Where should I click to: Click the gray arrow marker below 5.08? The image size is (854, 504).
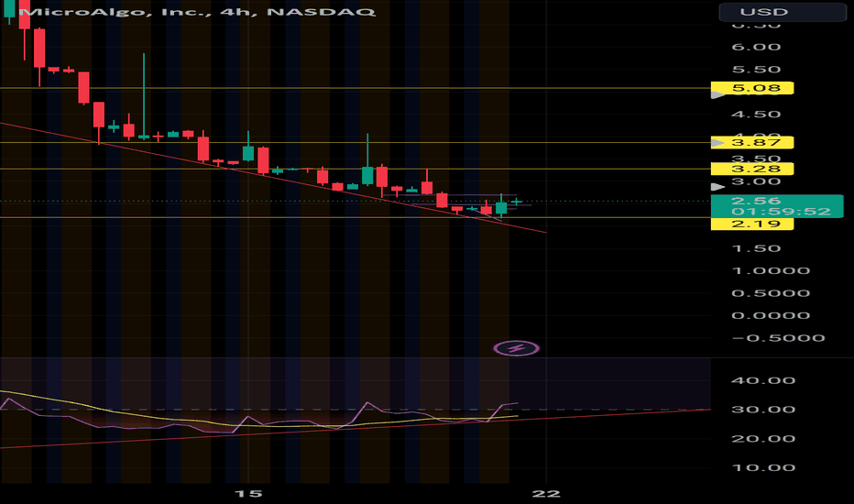point(718,95)
